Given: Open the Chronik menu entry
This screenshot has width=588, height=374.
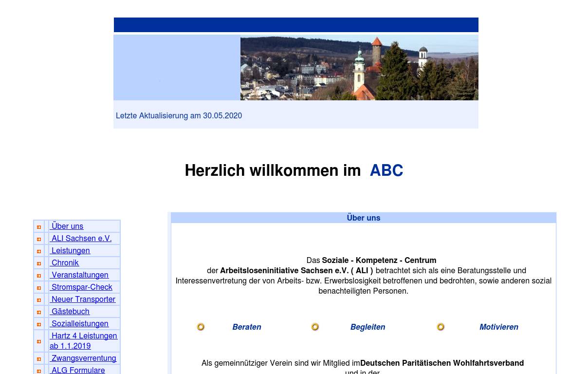Looking at the screenshot, I should (65, 262).
